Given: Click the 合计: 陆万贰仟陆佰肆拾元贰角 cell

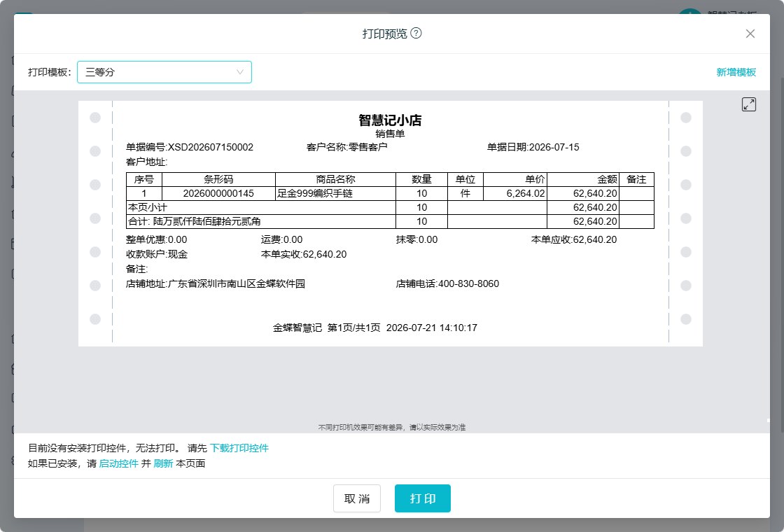Looking at the screenshot, I should coord(261,221).
